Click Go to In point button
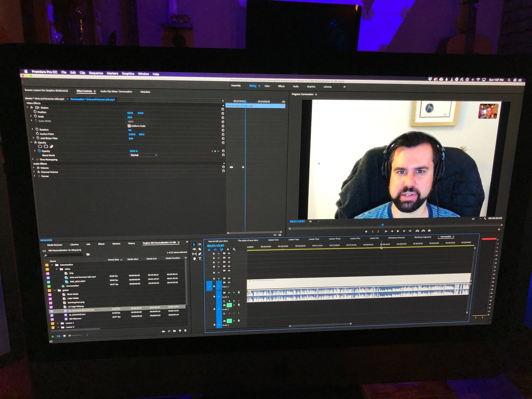The width and height of the screenshot is (532, 399). (386, 231)
